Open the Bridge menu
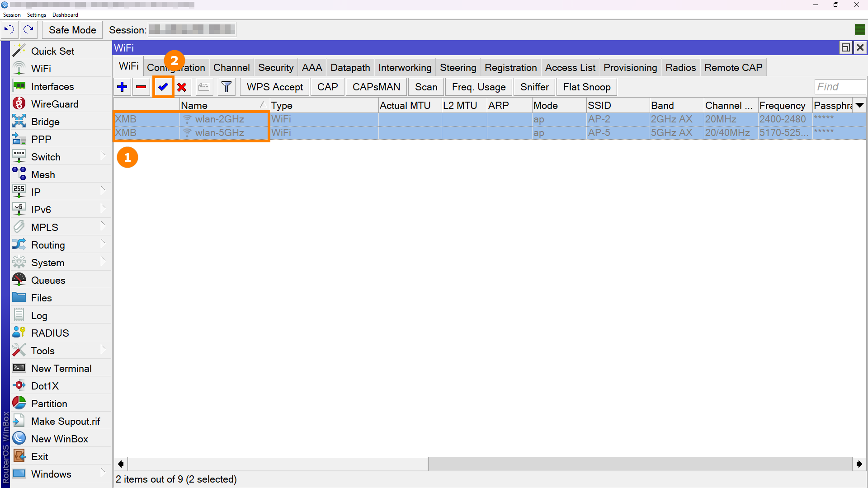This screenshot has width=868, height=488. click(x=61, y=122)
